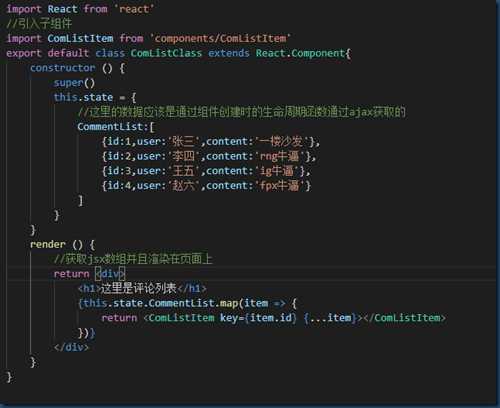Click React.Component in the extends clause
Image resolution: width=500 pixels, height=408 pixels.
pyautogui.click(x=301, y=53)
